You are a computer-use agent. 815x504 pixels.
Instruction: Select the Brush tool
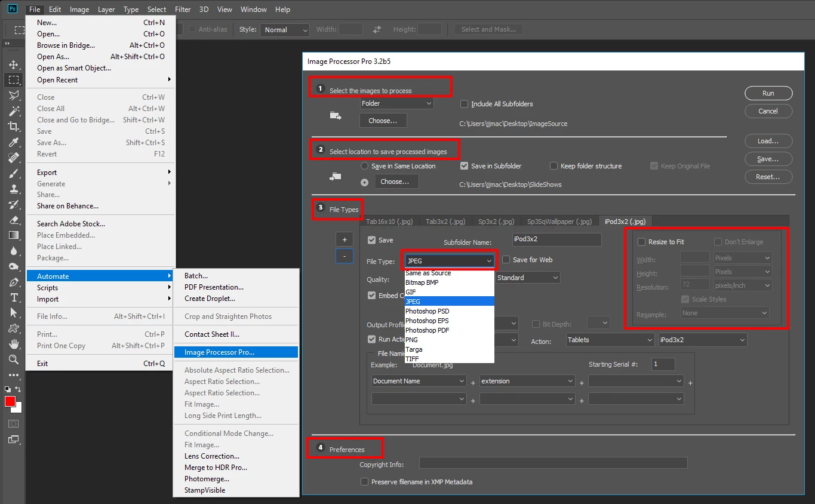coord(13,173)
